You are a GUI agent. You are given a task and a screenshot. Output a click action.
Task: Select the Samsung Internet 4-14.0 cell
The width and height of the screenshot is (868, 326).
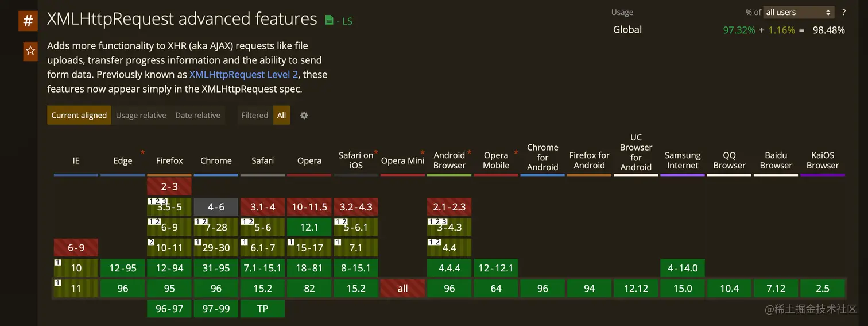point(683,268)
